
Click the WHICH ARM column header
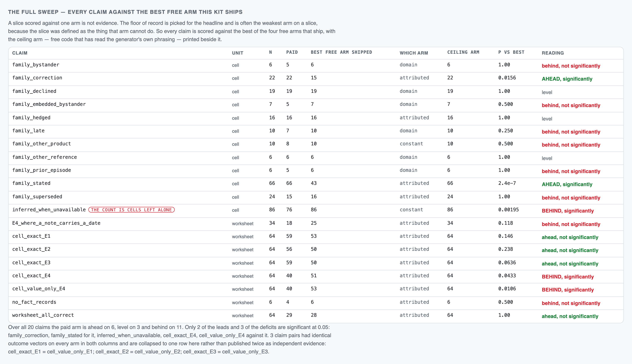tap(414, 53)
